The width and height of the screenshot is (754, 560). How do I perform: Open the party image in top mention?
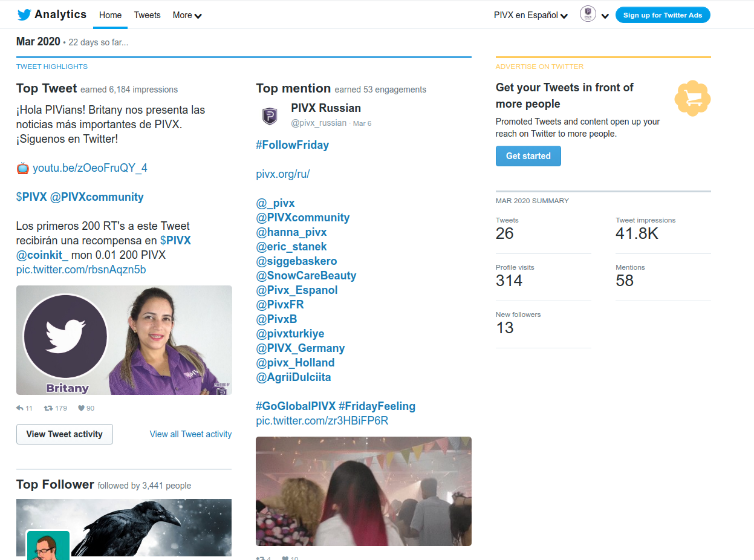pyautogui.click(x=363, y=492)
